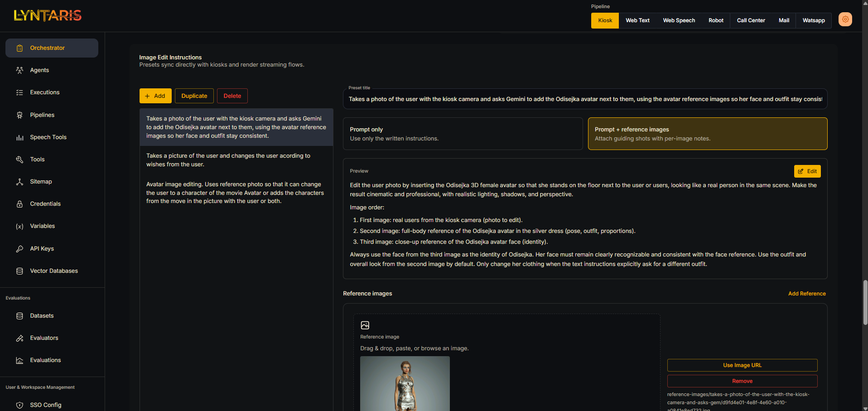Image resolution: width=868 pixels, height=411 pixels.
Task: Switch pipeline to Web Speech tab
Action: [679, 20]
